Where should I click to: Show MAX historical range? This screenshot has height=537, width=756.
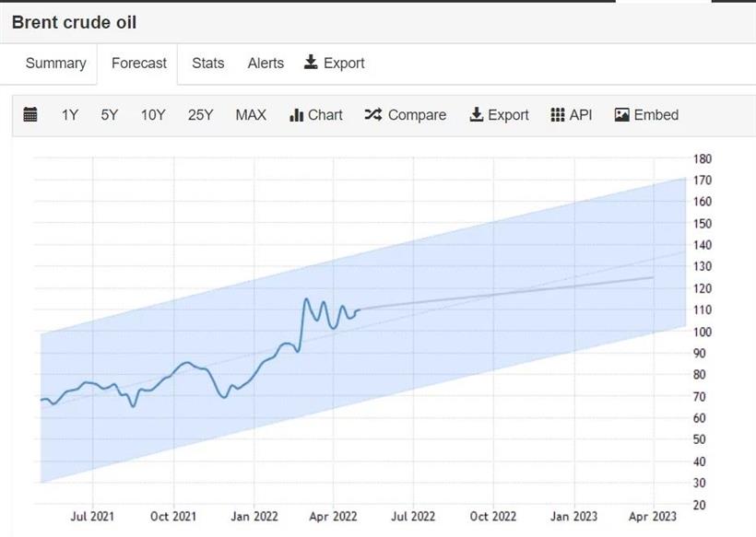pos(251,115)
